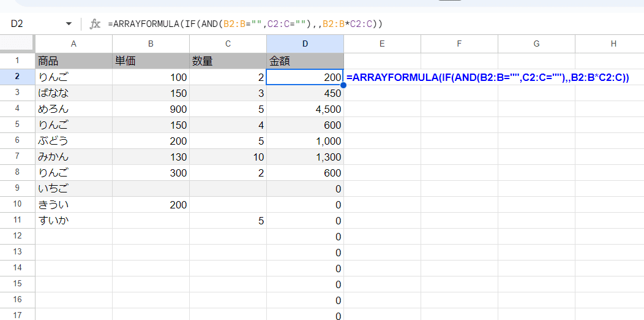Select column E header
This screenshot has height=320, width=644.
coord(382,44)
